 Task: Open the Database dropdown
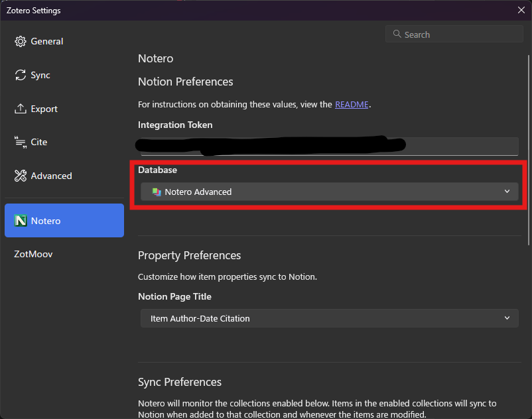point(329,192)
